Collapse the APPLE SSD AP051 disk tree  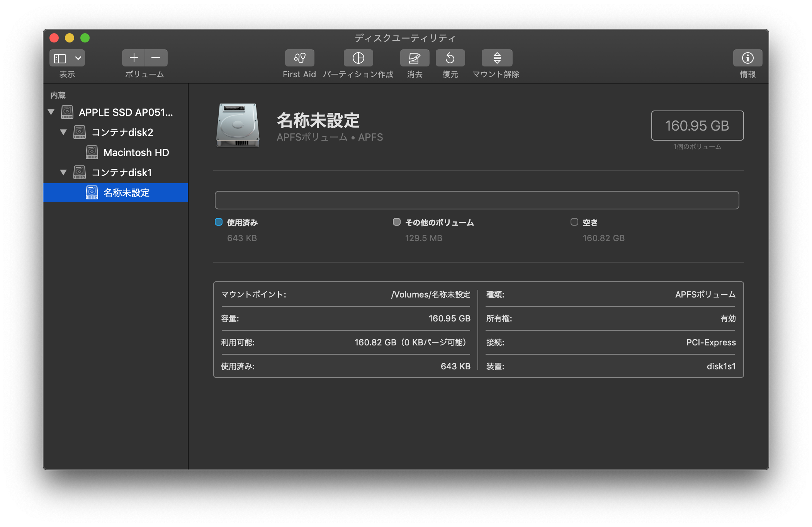(x=51, y=112)
